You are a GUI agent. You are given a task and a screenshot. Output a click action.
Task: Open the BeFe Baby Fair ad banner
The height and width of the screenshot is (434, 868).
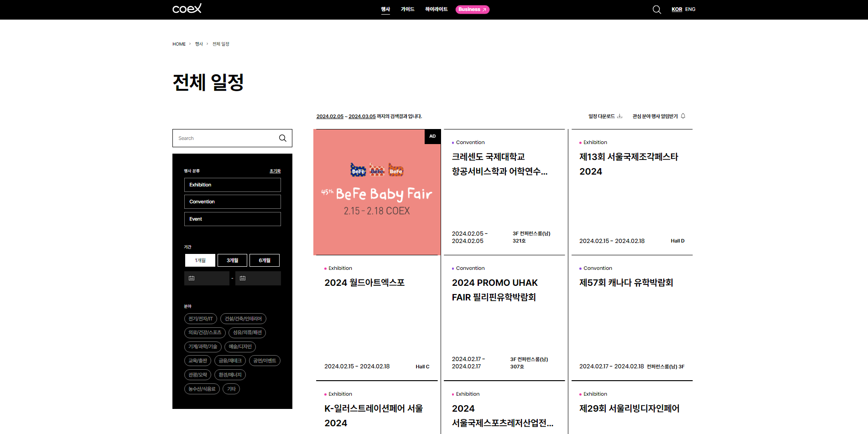377,192
